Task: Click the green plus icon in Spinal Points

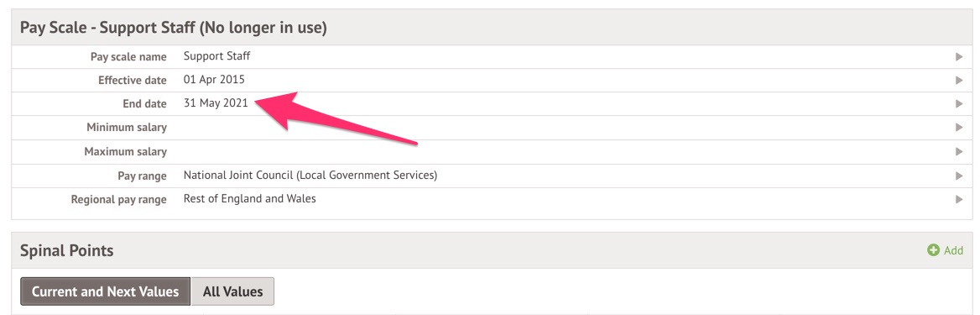Action: point(933,249)
